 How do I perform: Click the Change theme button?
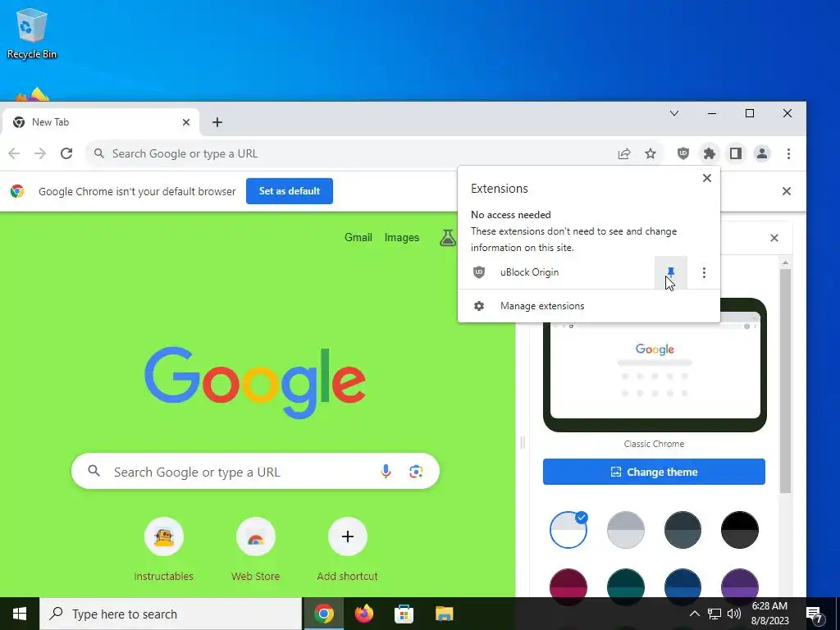[654, 472]
